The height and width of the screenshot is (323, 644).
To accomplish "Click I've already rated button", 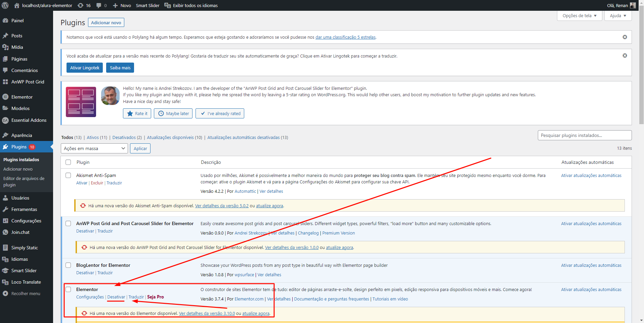I will coord(220,113).
